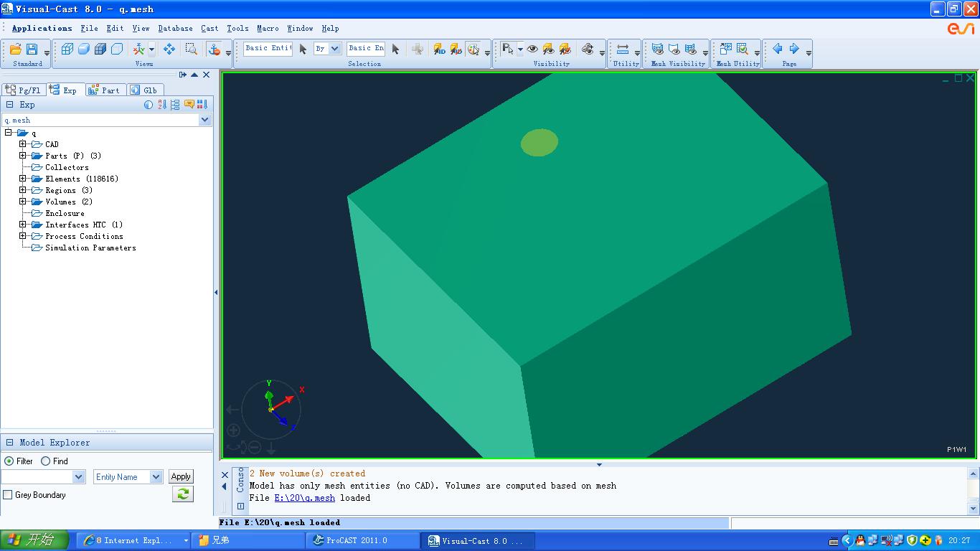
Task: Enable the Grey Boundary checkbox
Action: (8, 495)
